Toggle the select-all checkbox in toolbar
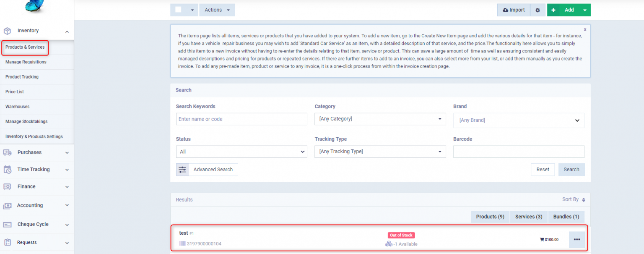This screenshot has width=644, height=254. click(178, 10)
